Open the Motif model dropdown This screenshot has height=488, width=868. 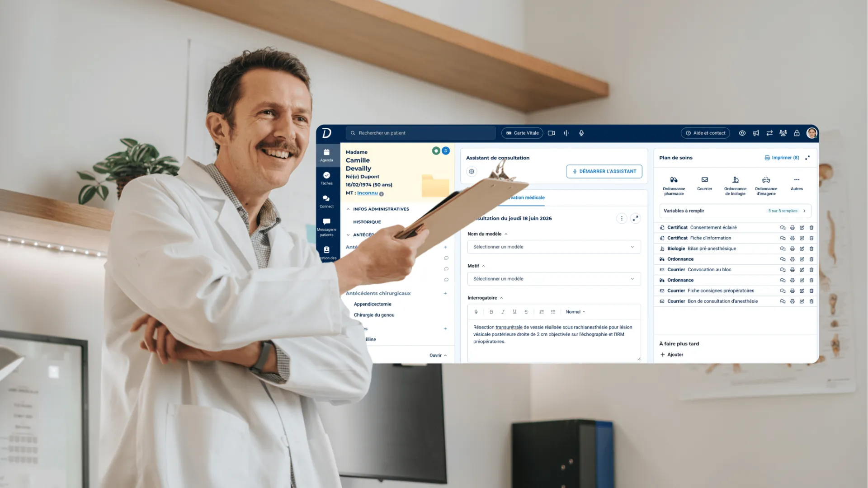554,279
